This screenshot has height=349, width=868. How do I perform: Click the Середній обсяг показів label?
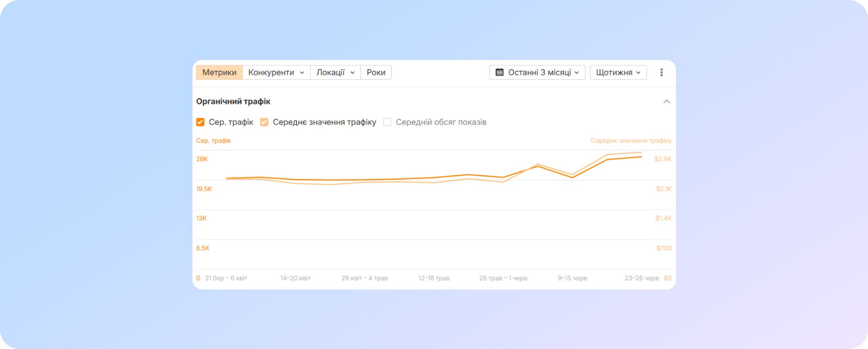point(441,122)
